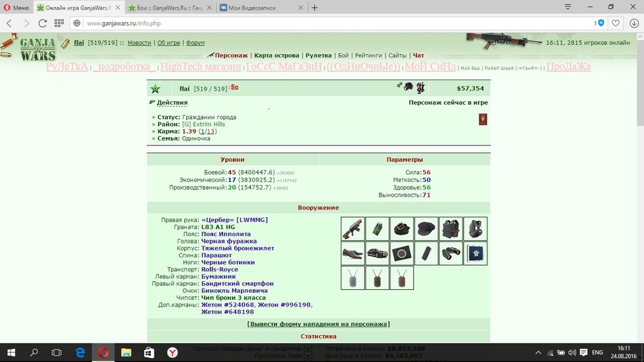Add page to bookmarks with heart icon
The width and height of the screenshot is (644, 362).
coord(615,24)
